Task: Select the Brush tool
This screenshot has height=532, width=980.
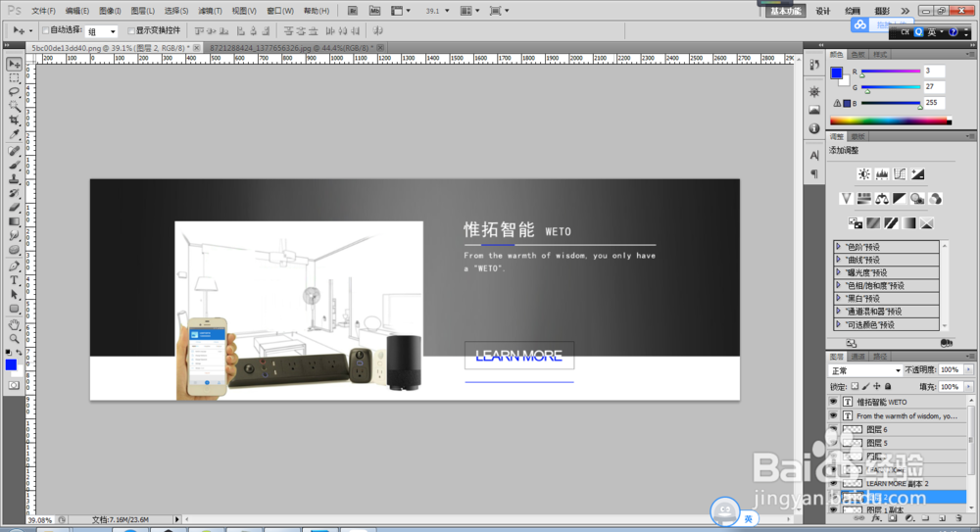Action: 14,165
